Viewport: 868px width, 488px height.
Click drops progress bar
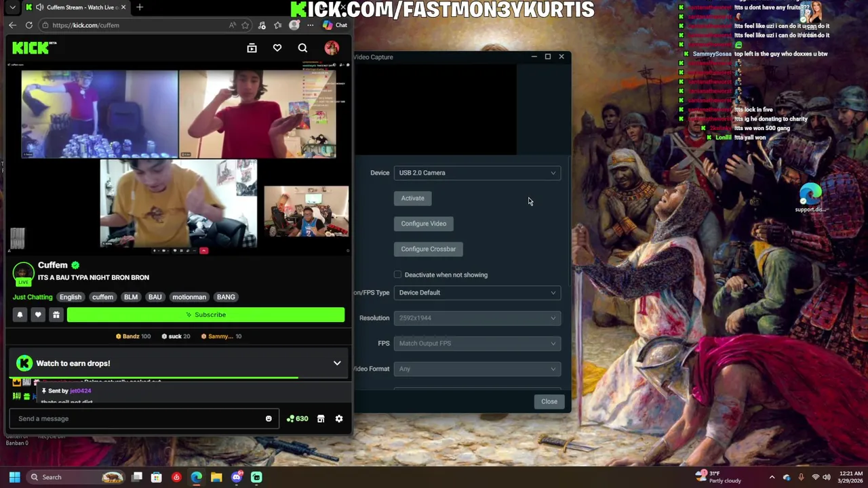click(178, 378)
